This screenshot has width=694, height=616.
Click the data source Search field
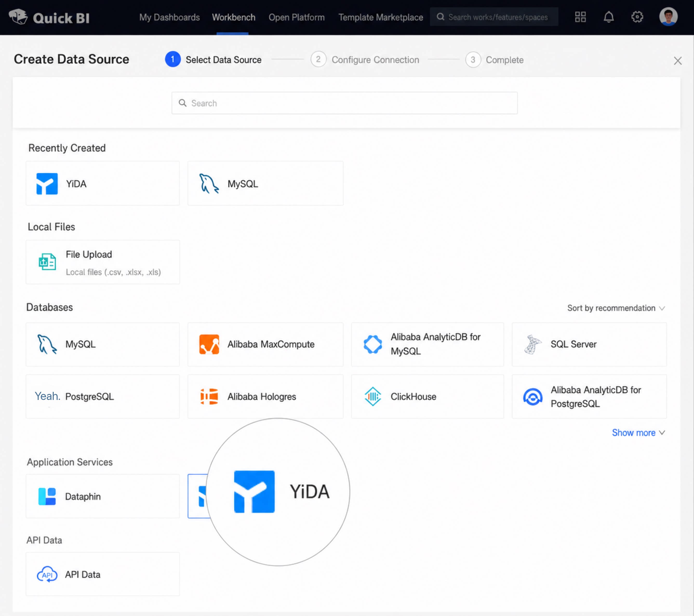[x=344, y=103]
